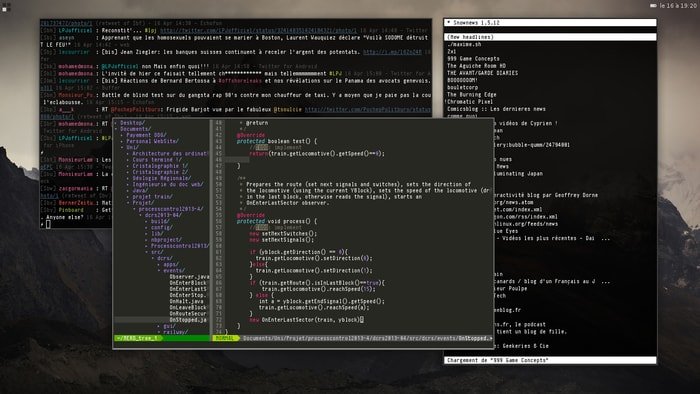Image resolution: width=700 pixels, height=394 pixels.
Task: Expand the nbproject/ folder in tree
Action: point(166,240)
